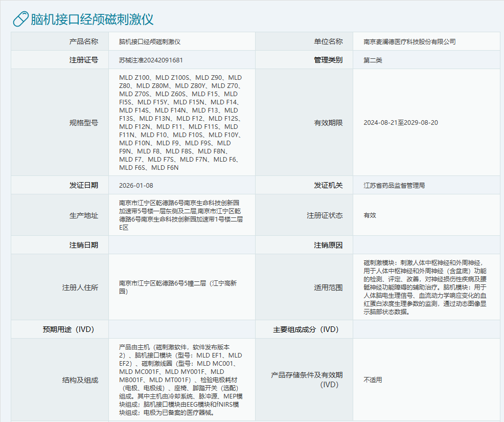
Task: Select the product name cell value
Action: 147,41
